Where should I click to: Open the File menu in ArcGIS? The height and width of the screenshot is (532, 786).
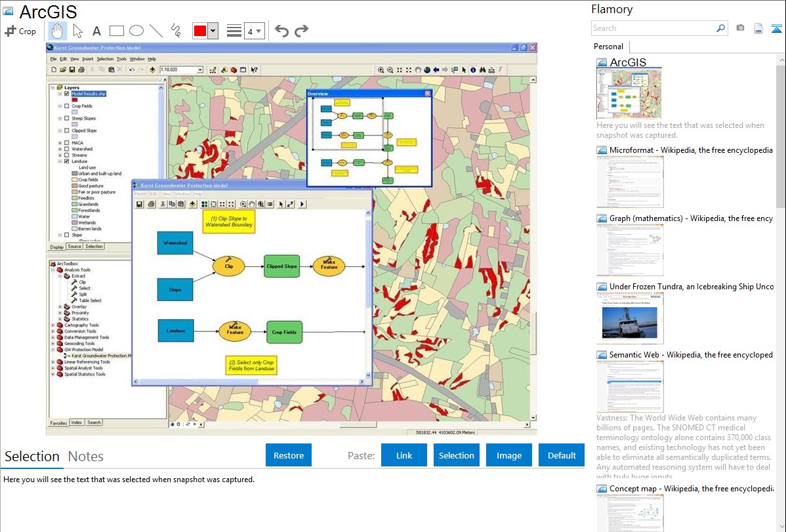pos(53,58)
